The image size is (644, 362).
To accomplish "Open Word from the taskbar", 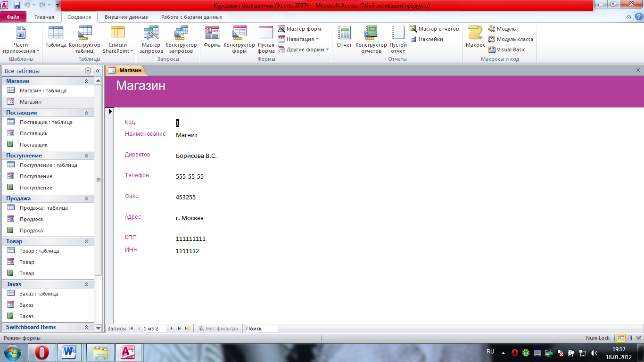I will click(70, 352).
